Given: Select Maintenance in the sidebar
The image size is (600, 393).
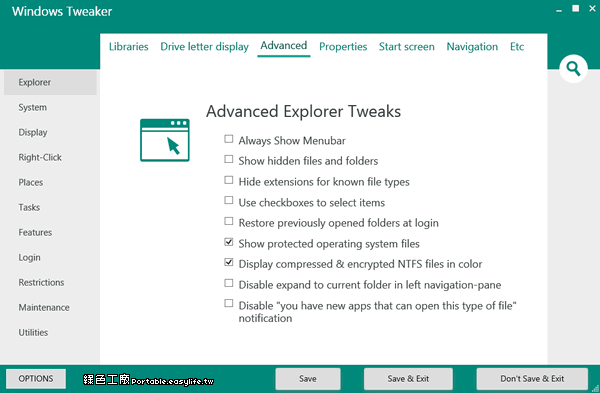Looking at the screenshot, I should (x=44, y=307).
